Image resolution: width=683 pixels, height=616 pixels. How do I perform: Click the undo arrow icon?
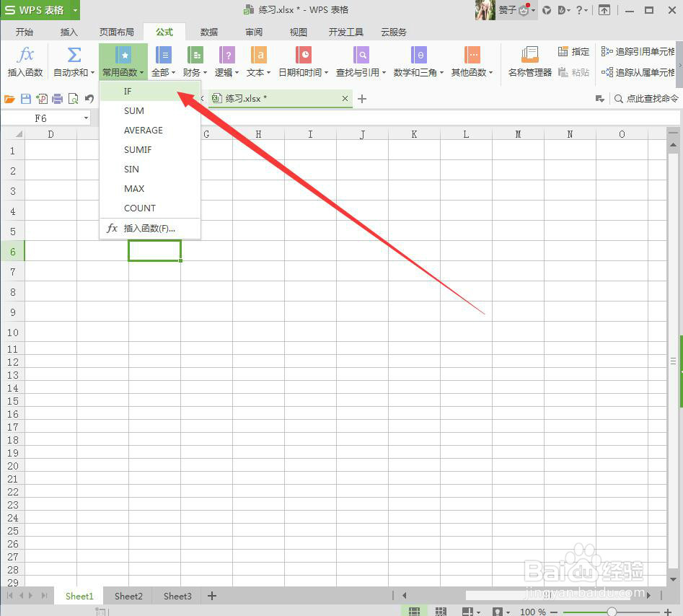[x=89, y=99]
